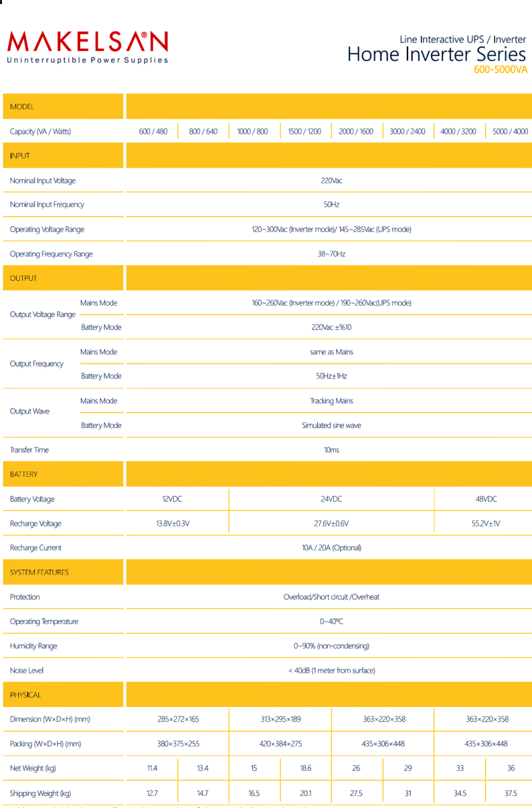Select the '420×384×275' packing cell

280,744
